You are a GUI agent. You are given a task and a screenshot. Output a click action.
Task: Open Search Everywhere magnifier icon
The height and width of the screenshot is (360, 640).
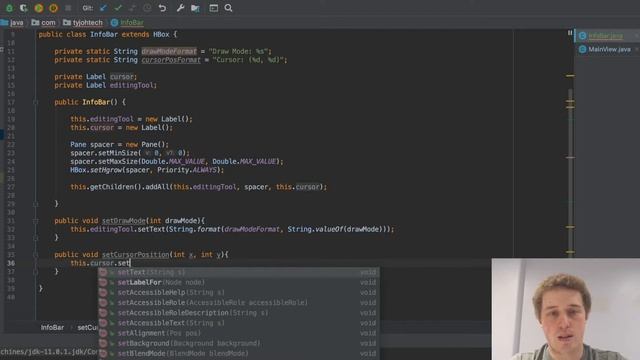[x=228, y=8]
